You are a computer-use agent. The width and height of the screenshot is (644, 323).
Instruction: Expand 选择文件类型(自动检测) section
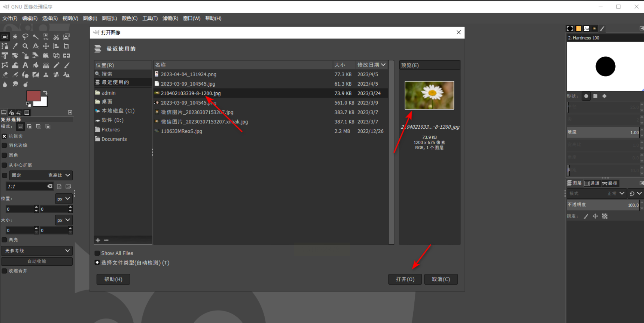97,263
